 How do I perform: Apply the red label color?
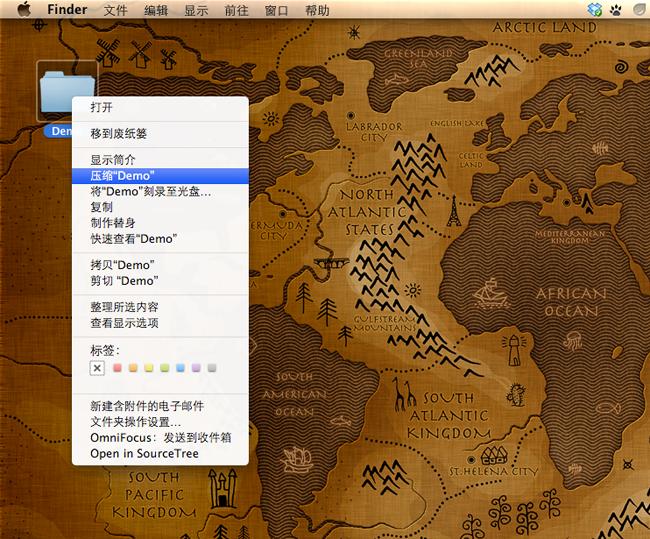pyautogui.click(x=117, y=368)
